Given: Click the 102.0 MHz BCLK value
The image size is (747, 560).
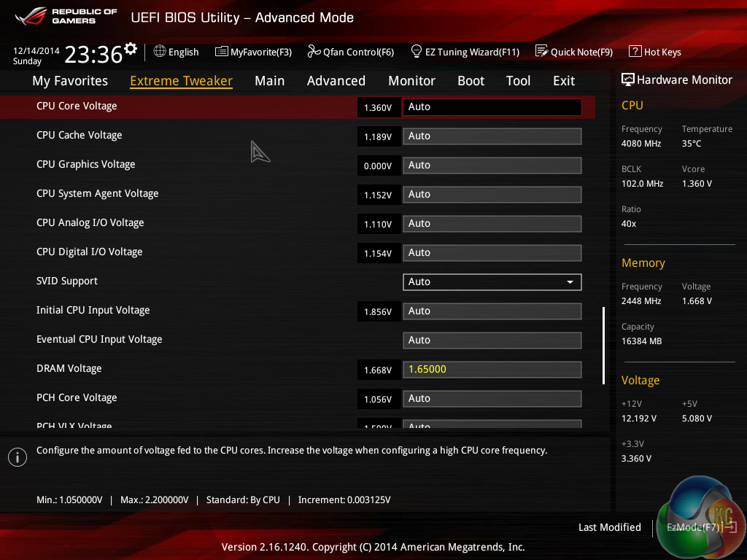Looking at the screenshot, I should tap(642, 183).
